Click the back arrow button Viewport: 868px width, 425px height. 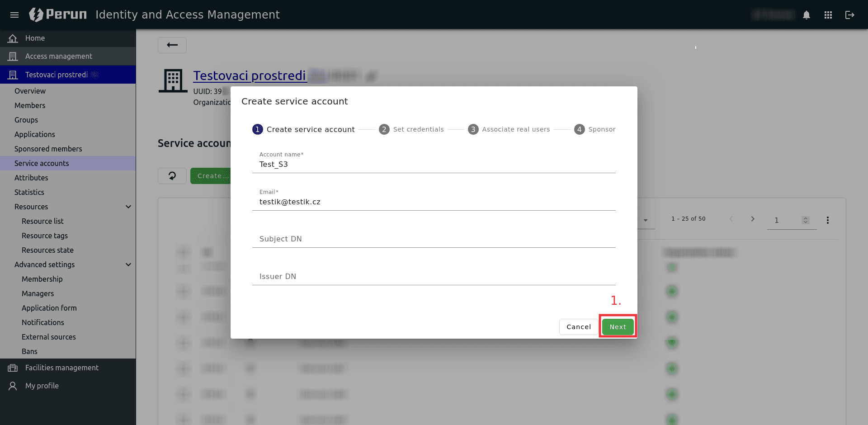tap(172, 45)
